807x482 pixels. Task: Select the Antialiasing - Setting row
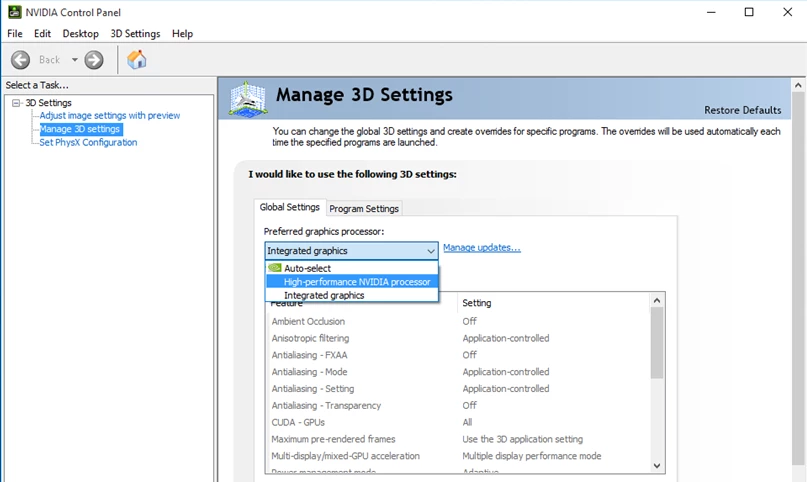(x=458, y=389)
